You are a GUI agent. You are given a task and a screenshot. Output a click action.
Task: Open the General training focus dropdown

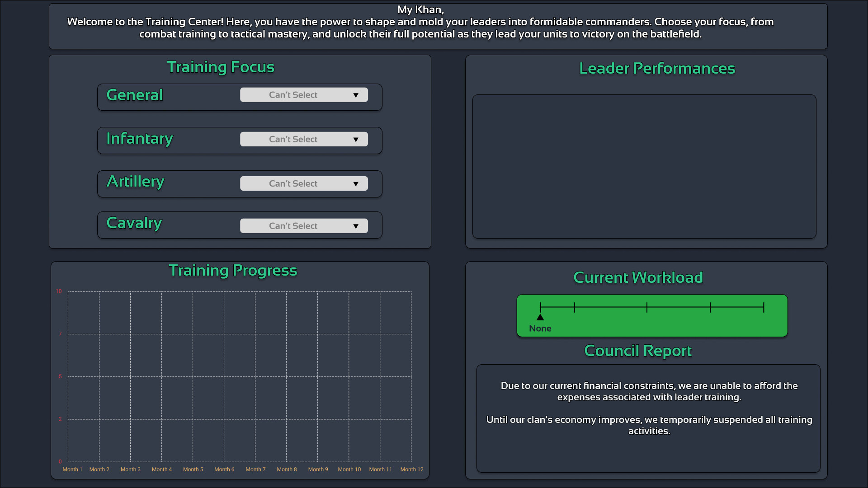[x=303, y=95]
